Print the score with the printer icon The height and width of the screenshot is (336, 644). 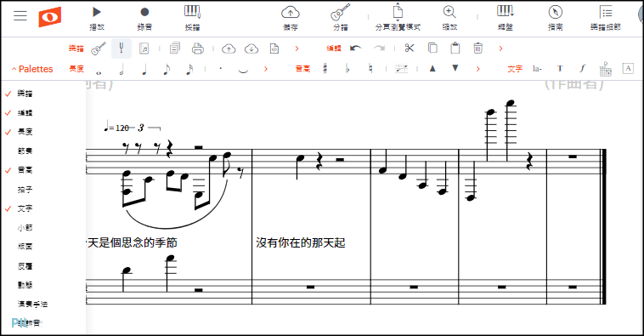pos(198,48)
